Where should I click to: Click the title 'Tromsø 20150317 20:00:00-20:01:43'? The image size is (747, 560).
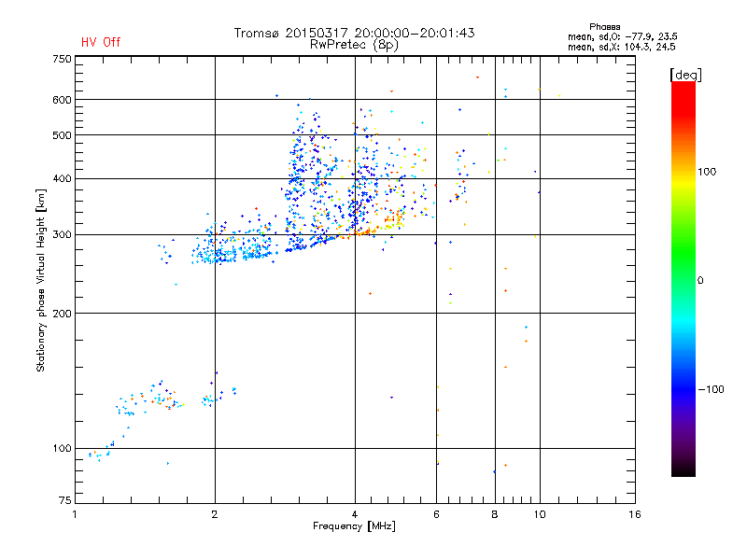pyautogui.click(x=354, y=33)
